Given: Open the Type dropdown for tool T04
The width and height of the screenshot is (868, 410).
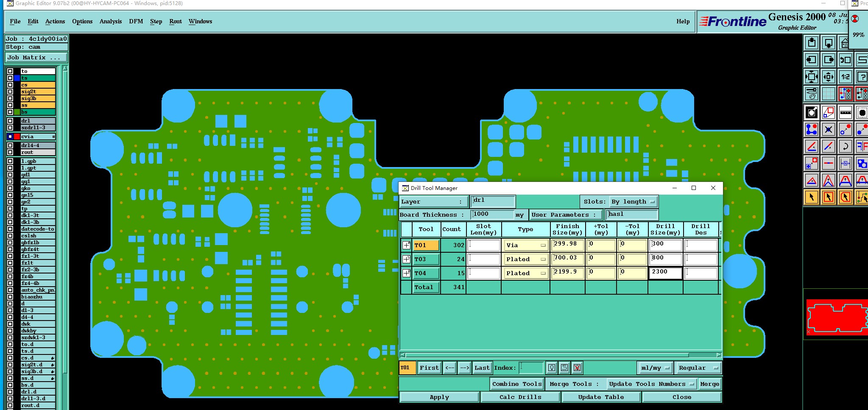Looking at the screenshot, I should coord(526,273).
